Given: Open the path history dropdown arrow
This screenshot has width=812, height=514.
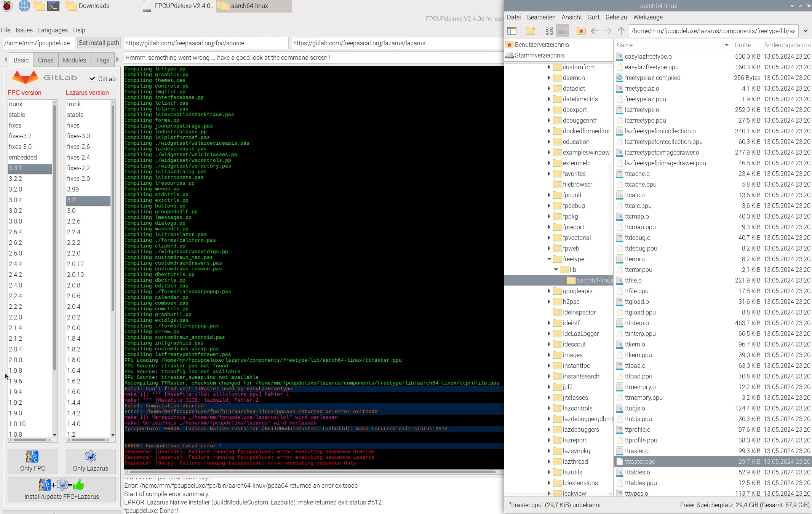Looking at the screenshot, I should coord(806,31).
